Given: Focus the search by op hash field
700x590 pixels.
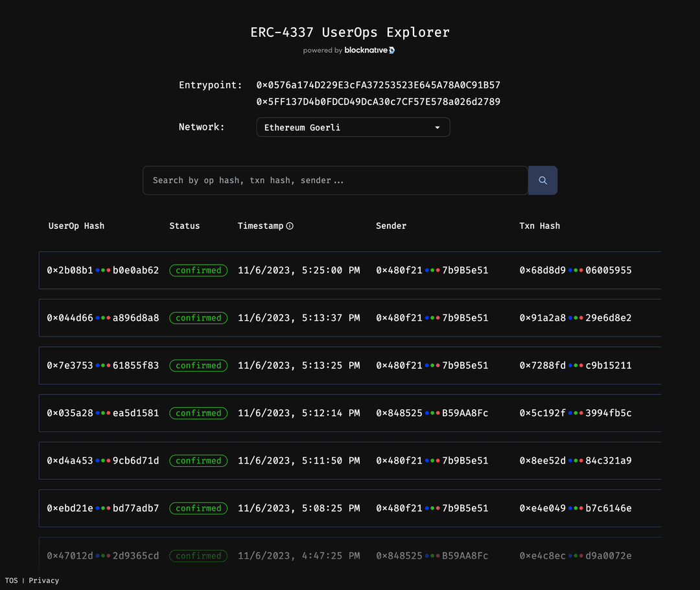Looking at the screenshot, I should pyautogui.click(x=335, y=181).
